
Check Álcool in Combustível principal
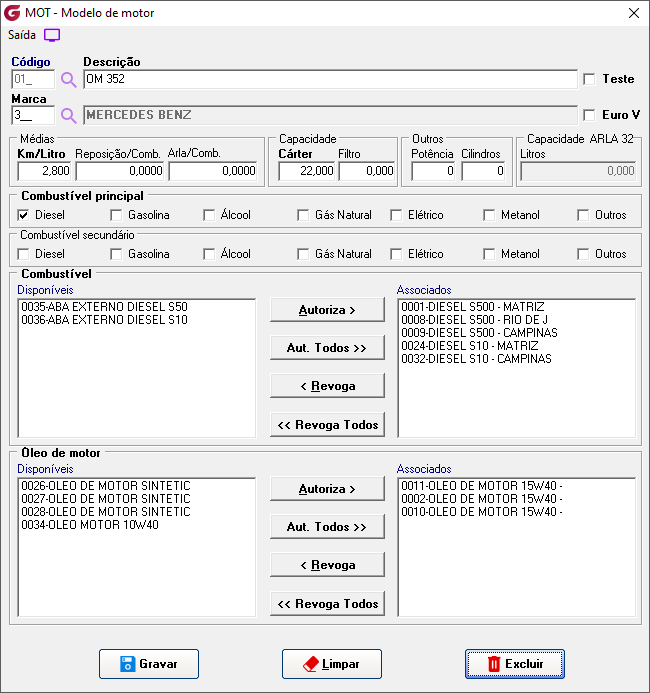tap(209, 215)
